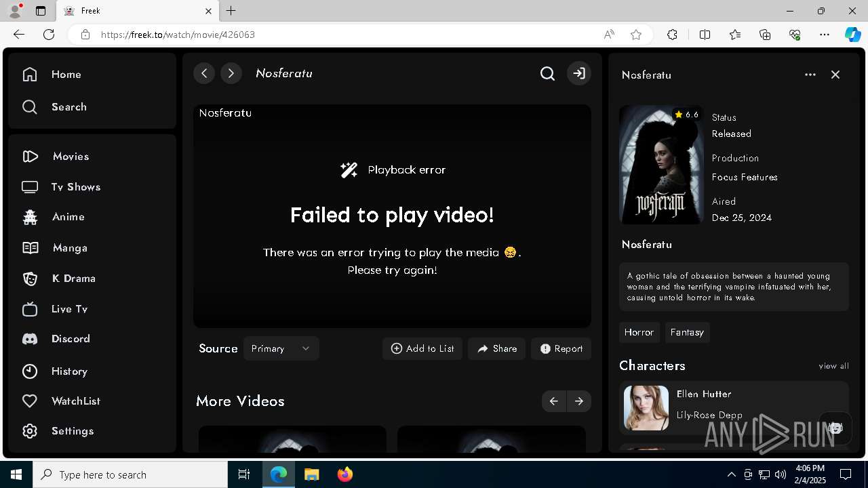
Task: Click the browser profile icon
Action: point(15,11)
